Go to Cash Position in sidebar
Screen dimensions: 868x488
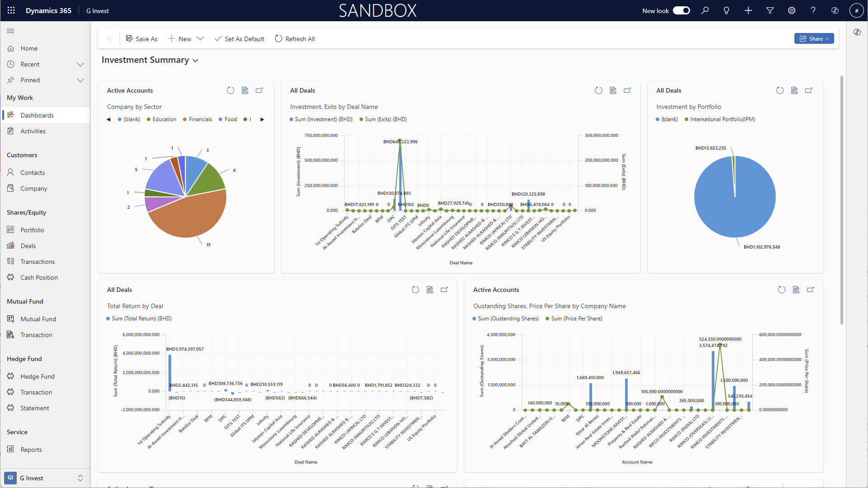point(39,277)
